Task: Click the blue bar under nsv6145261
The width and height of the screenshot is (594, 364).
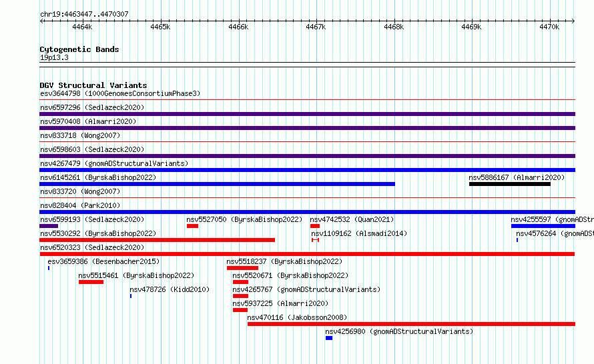Action: (x=217, y=184)
